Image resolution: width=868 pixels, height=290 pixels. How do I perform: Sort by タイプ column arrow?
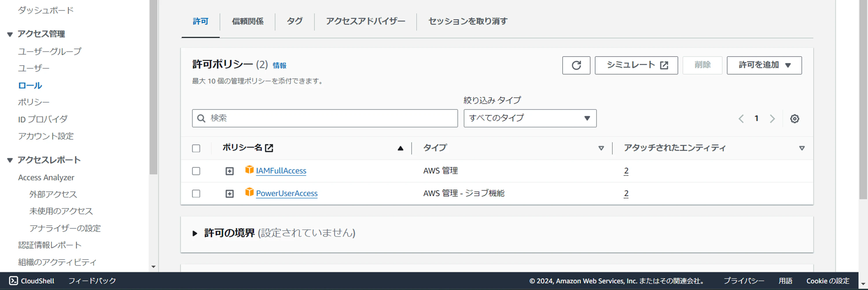click(x=601, y=148)
